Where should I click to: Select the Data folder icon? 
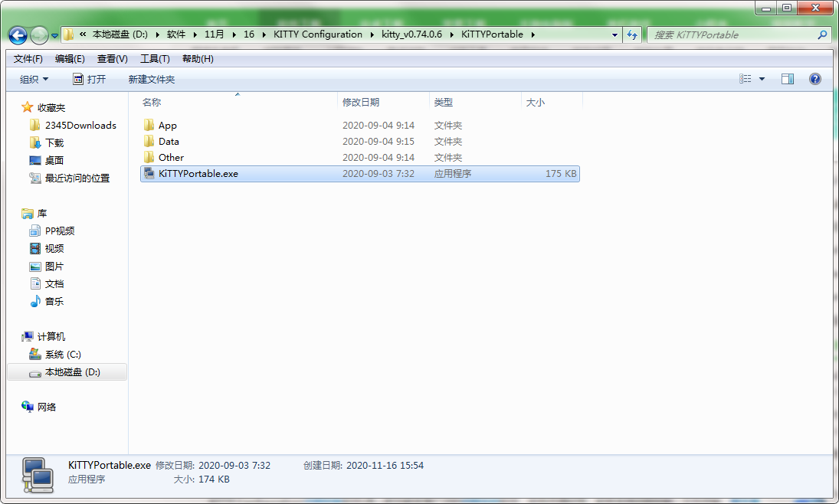tap(149, 141)
